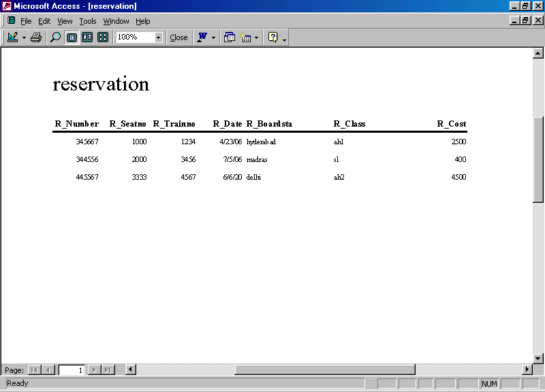
Task: Go to the last page button
Action: 108,370
